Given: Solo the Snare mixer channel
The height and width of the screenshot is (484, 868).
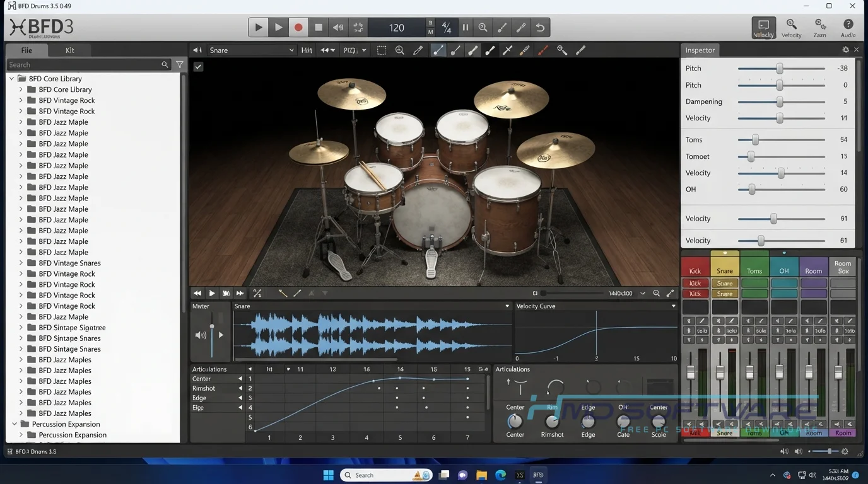Looking at the screenshot, I should click(x=731, y=330).
